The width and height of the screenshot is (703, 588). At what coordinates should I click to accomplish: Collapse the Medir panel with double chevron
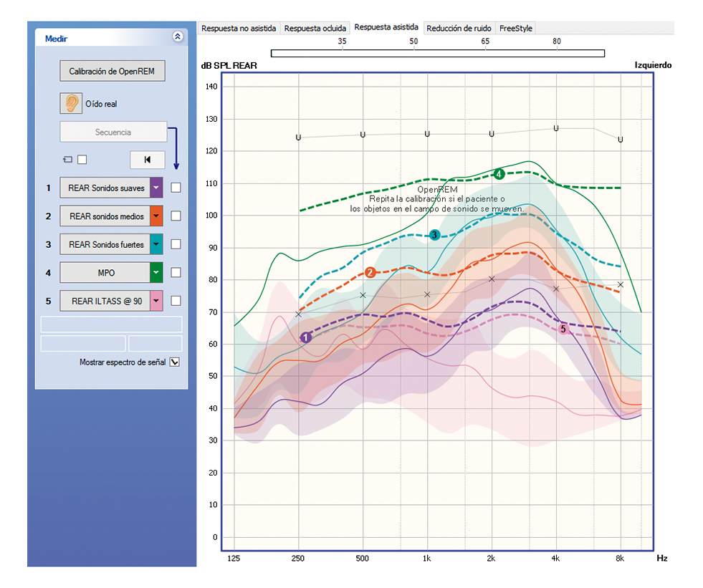coord(178,38)
